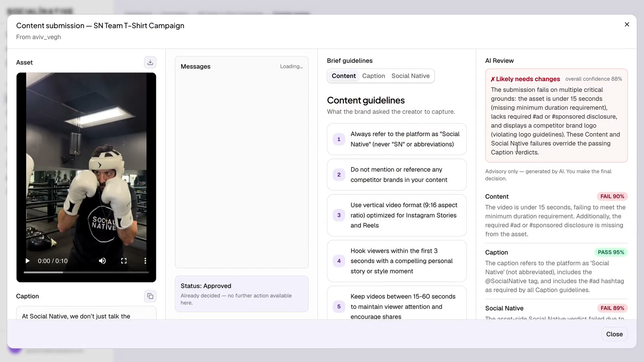Screen dimensions: 644x362
Task: Click the Likely needs changes heading
Action: pyautogui.click(x=525, y=79)
